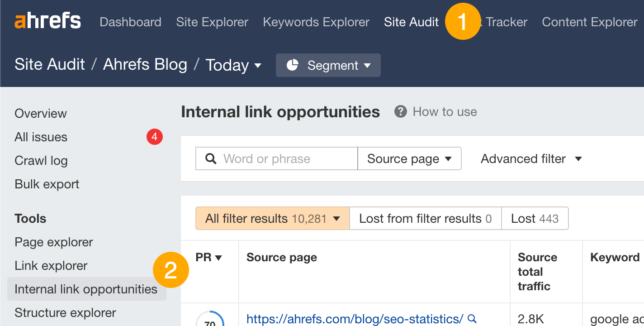Screen dimensions: 644x326
Task: Click the orange callout numbered 1
Action: (x=463, y=21)
